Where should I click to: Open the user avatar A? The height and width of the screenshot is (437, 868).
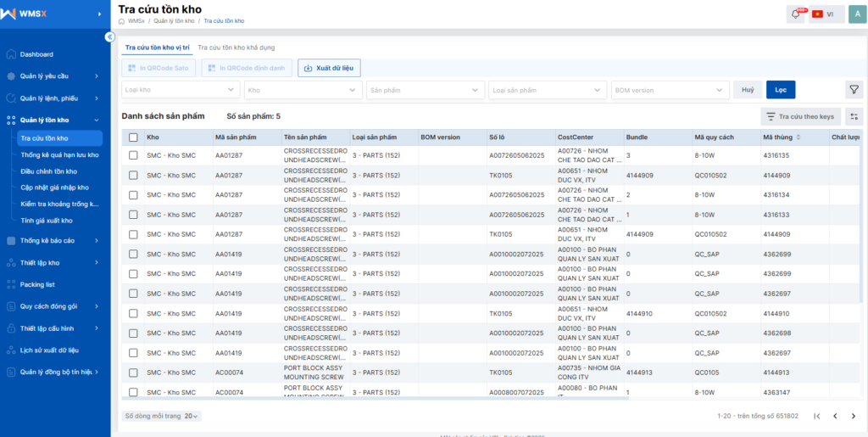(x=857, y=14)
